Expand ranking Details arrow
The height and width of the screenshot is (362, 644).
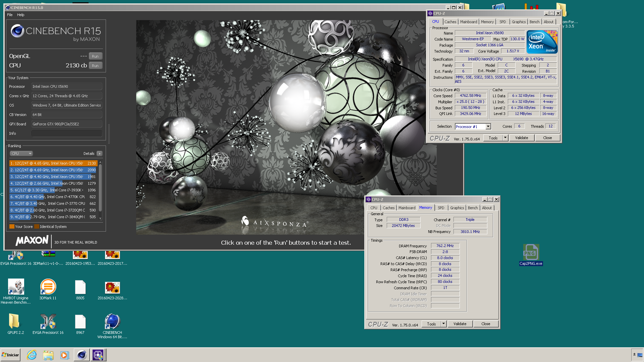coord(99,154)
